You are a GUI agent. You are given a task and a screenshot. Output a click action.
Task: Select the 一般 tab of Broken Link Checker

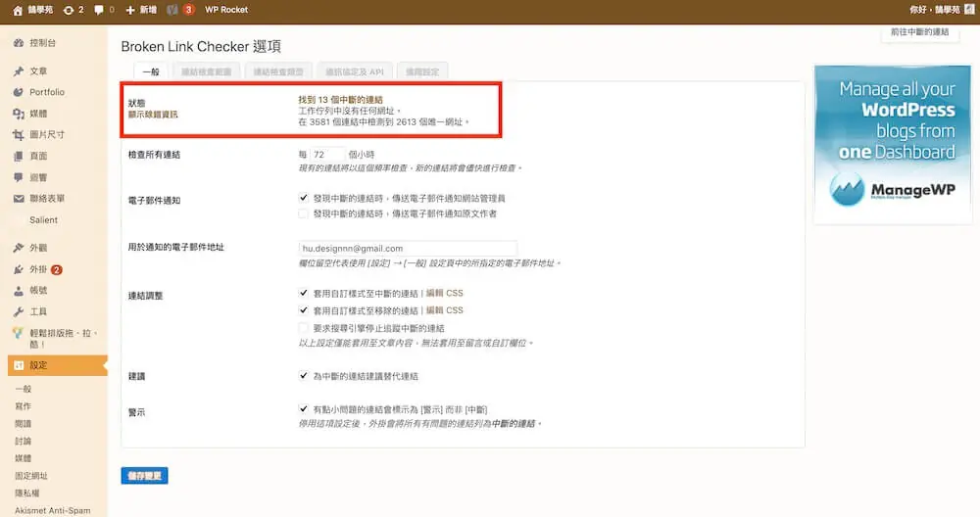tap(151, 71)
